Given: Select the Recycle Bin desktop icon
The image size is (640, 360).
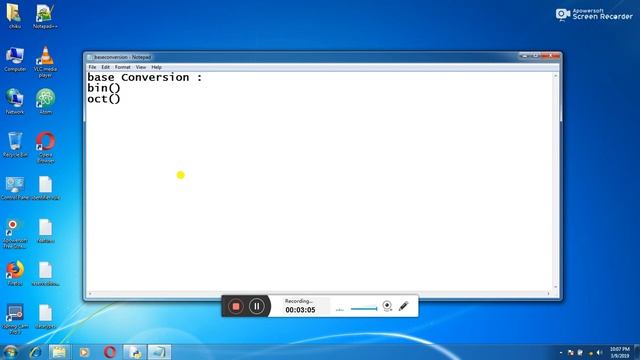Looking at the screenshot, I should (15, 145).
